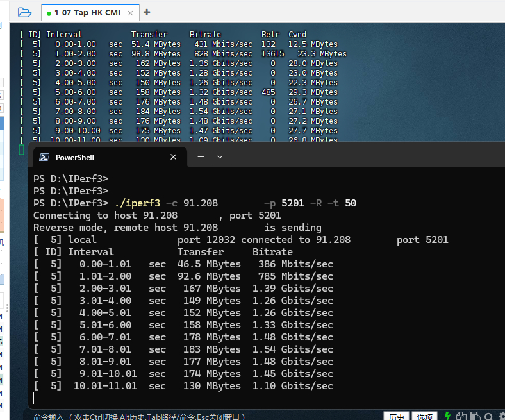This screenshot has width=505, height=420.
Task: Click the '-t 50' argument in PowerShell
Action: [x=342, y=203]
